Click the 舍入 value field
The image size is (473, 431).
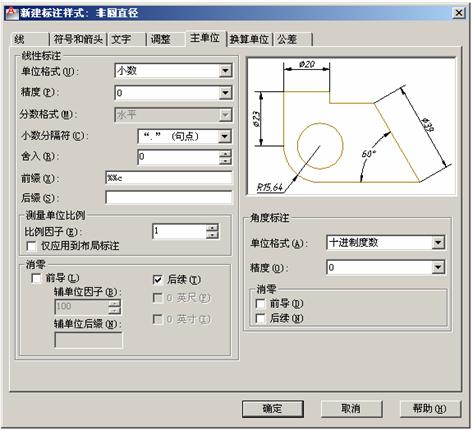179,157
